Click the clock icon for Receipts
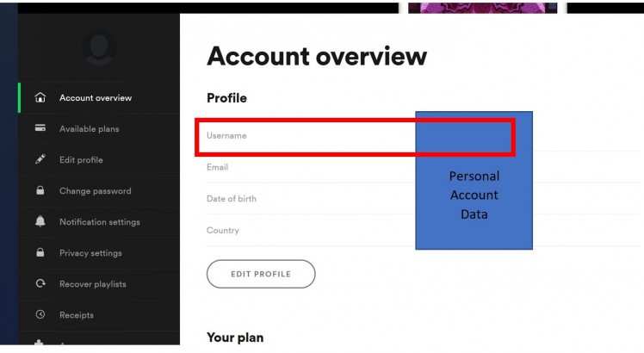Screen dimensions: 644x353 pyautogui.click(x=40, y=314)
